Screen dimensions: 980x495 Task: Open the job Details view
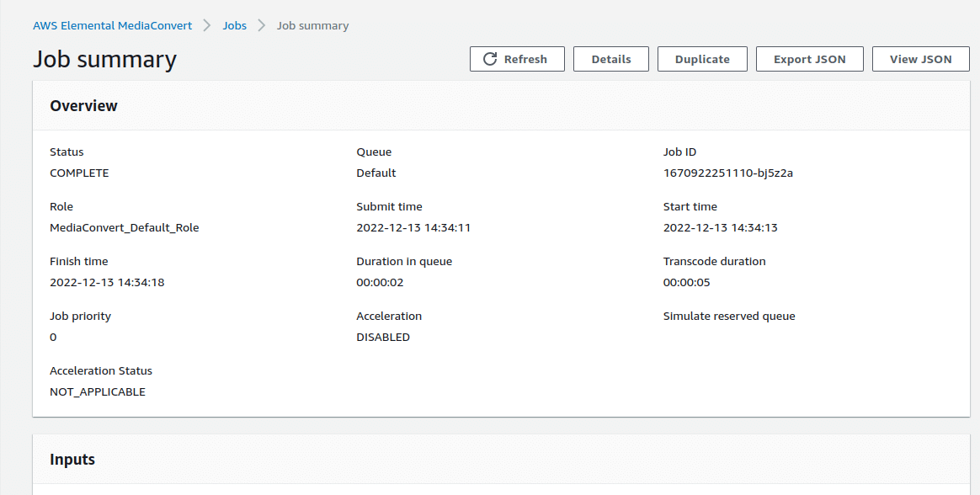[610, 59]
